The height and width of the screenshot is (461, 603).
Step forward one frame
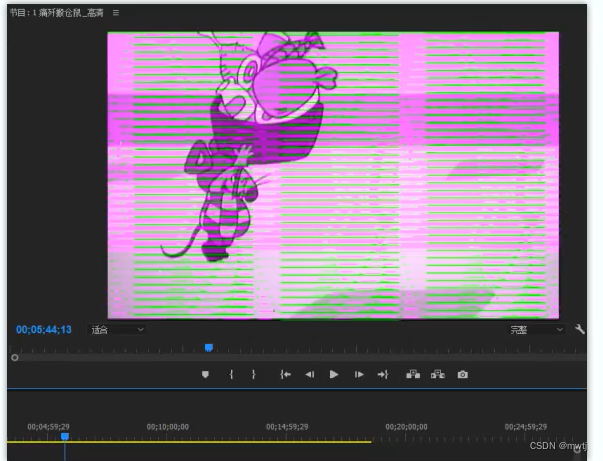pos(359,374)
